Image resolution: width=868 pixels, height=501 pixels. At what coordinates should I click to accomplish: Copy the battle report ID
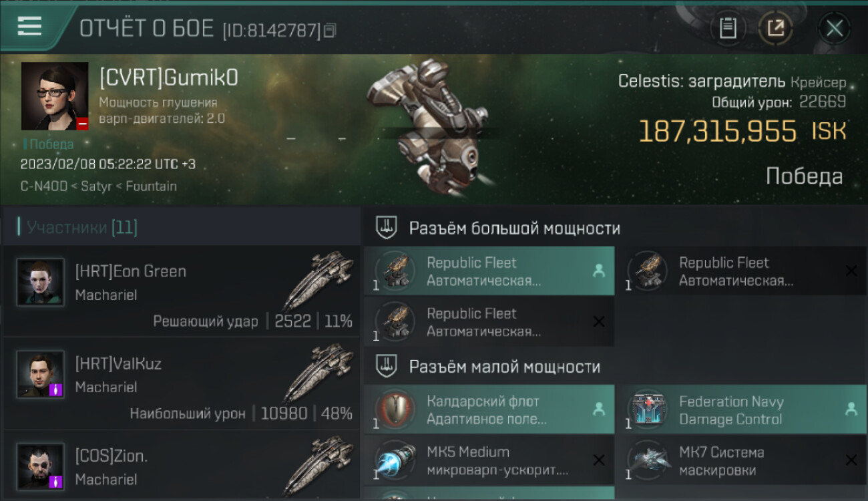330,30
